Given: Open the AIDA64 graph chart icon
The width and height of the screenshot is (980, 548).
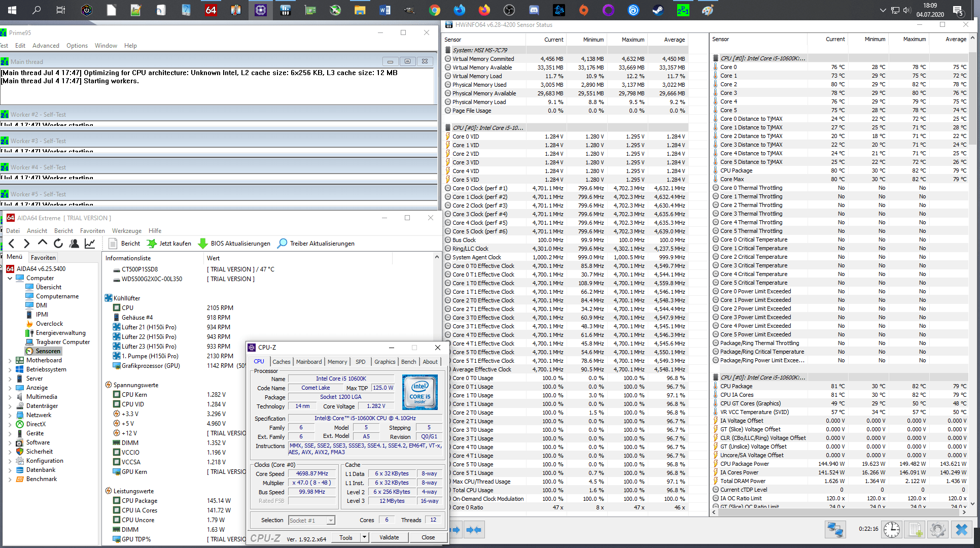Looking at the screenshot, I should 90,244.
